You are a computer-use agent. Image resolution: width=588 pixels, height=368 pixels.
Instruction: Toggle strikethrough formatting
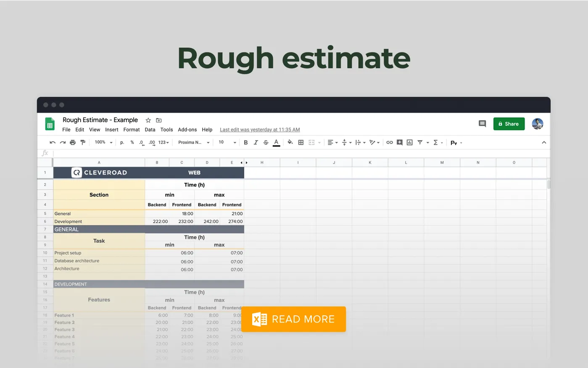pos(266,143)
